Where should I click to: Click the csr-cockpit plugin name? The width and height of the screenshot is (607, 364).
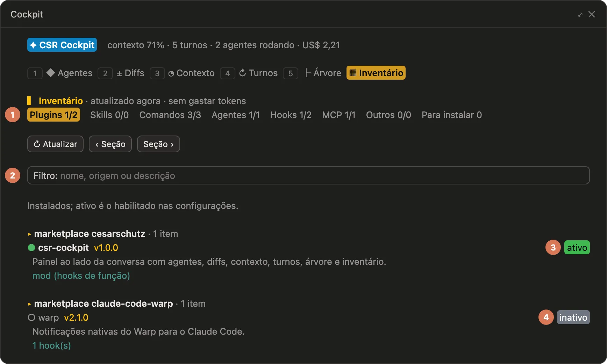[x=63, y=248]
